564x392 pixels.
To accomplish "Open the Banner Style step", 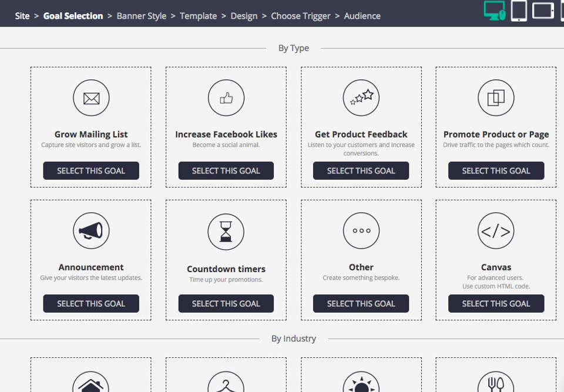I will pyautogui.click(x=142, y=16).
